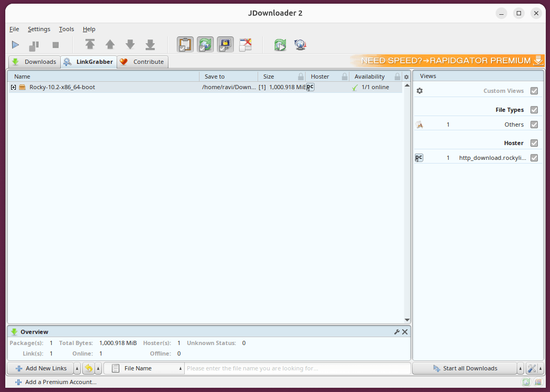Open the Help menu
Image resolution: width=550 pixels, height=392 pixels.
89,29
